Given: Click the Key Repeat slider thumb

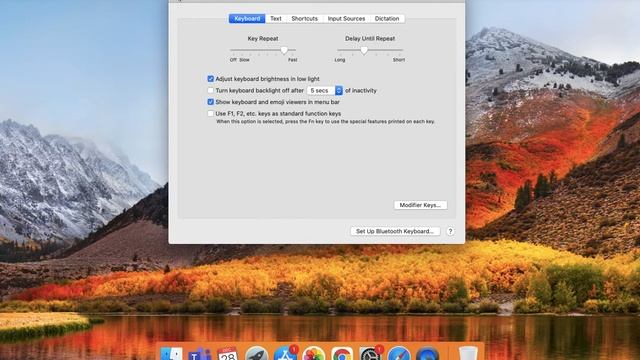Looking at the screenshot, I should (x=284, y=50).
